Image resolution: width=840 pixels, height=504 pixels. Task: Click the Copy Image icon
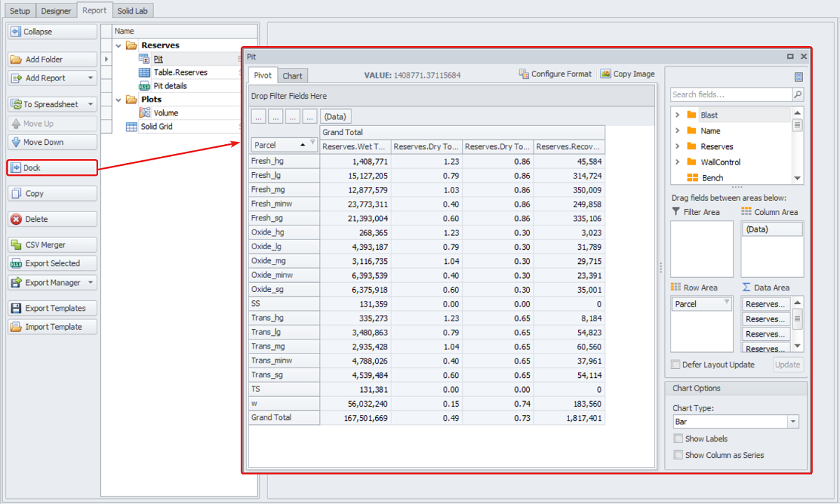coord(606,74)
